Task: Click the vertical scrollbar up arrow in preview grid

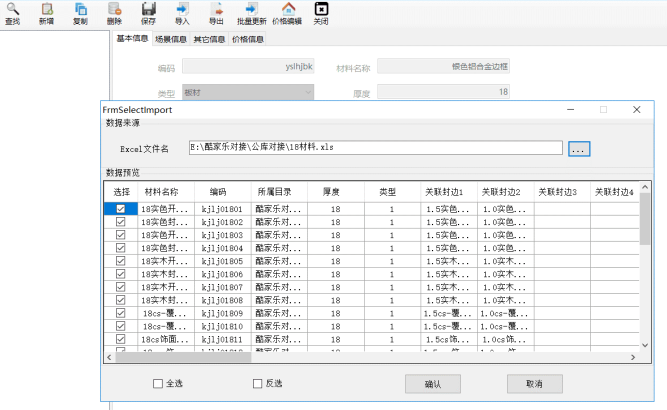Action: pos(645,187)
